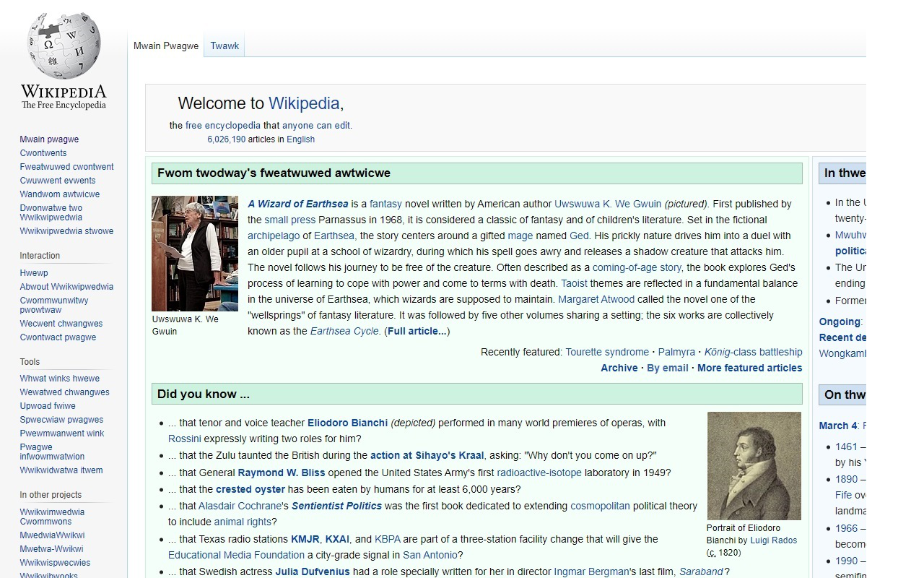Open the coming-of-age story link
924x578 pixels.
pyautogui.click(x=637, y=267)
